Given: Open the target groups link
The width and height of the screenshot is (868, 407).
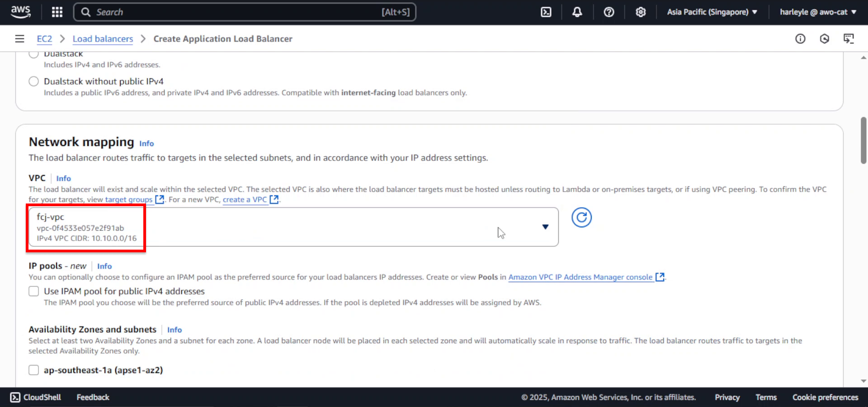Looking at the screenshot, I should (x=129, y=199).
